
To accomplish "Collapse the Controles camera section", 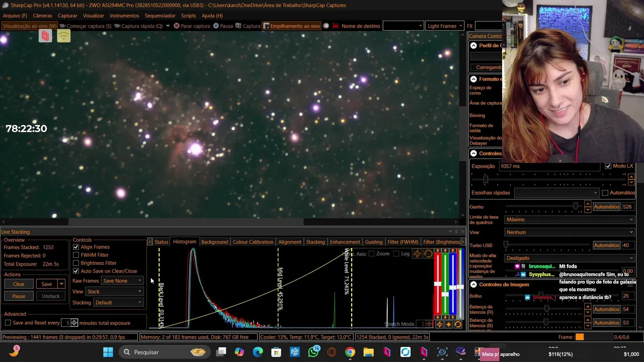I will click(x=473, y=153).
